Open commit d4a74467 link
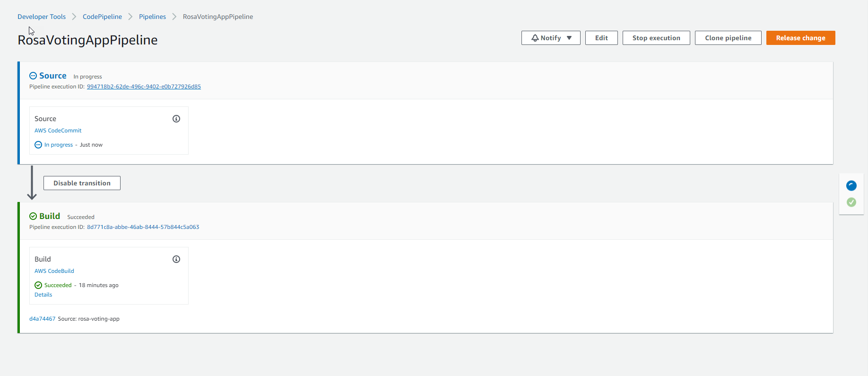 (x=42, y=319)
